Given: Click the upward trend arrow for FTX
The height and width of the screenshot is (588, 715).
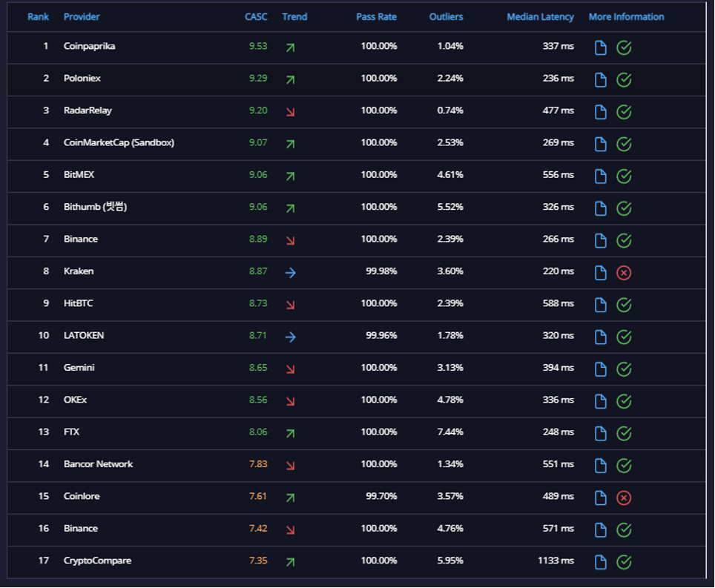Looking at the screenshot, I should [290, 433].
